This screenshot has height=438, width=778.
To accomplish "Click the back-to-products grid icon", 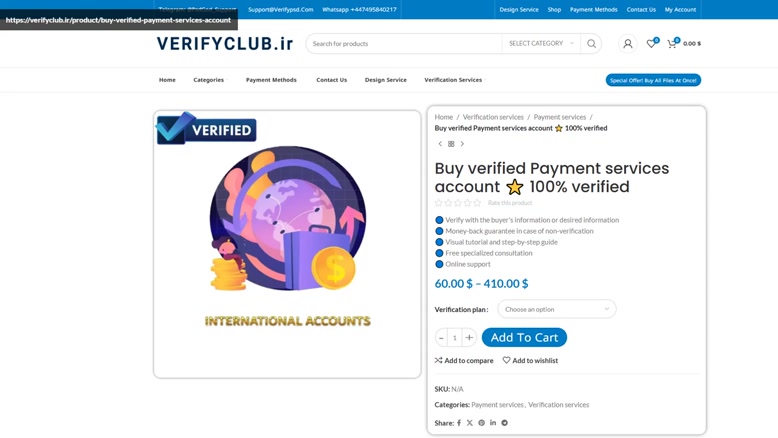I will tap(451, 144).
